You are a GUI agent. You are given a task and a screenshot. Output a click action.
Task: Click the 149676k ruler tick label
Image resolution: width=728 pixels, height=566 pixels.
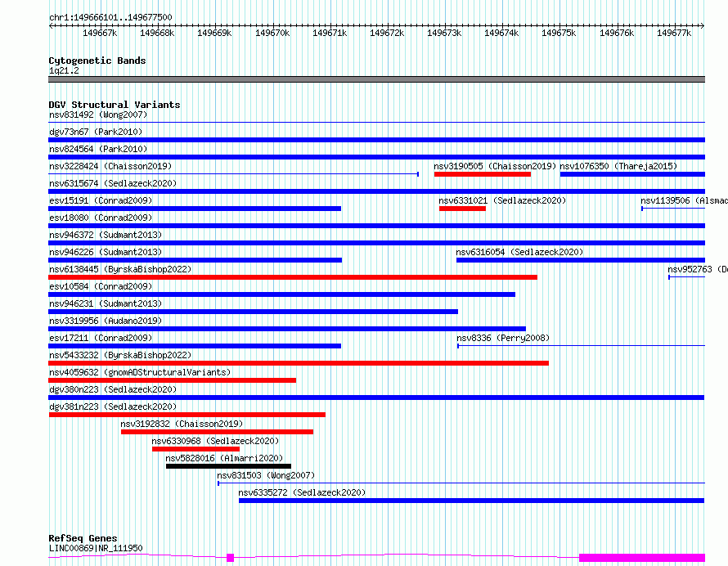(617, 33)
